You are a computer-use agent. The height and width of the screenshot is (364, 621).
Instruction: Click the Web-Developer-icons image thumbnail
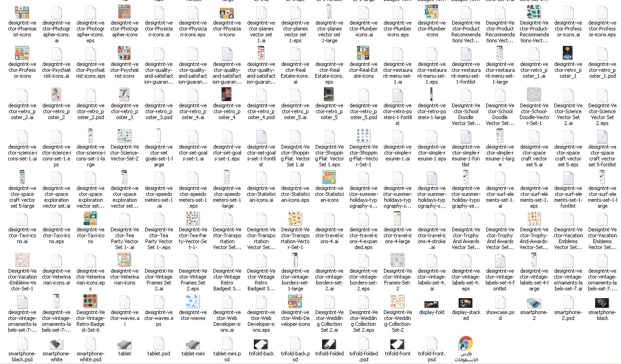pos(295,302)
